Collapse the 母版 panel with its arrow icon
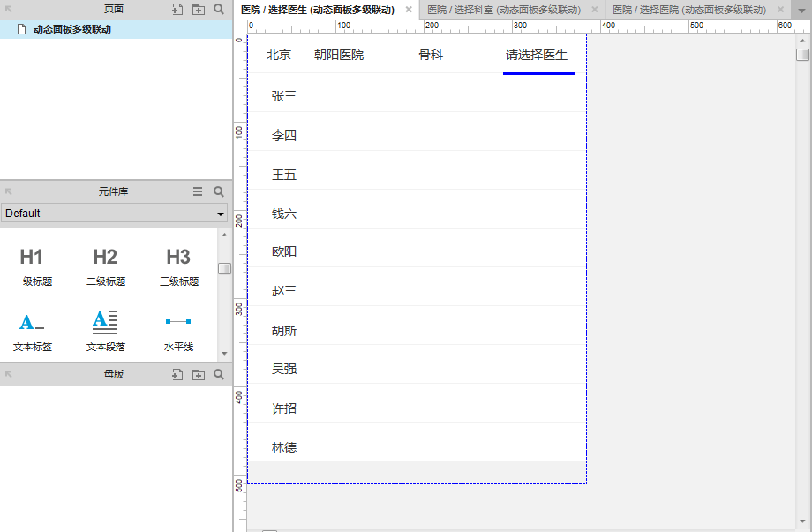 pos(8,374)
